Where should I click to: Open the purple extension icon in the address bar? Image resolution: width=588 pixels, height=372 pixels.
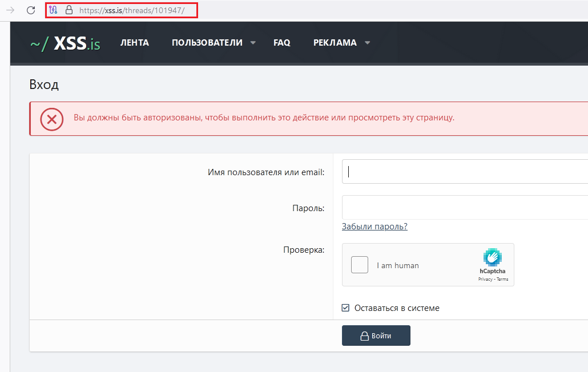53,10
